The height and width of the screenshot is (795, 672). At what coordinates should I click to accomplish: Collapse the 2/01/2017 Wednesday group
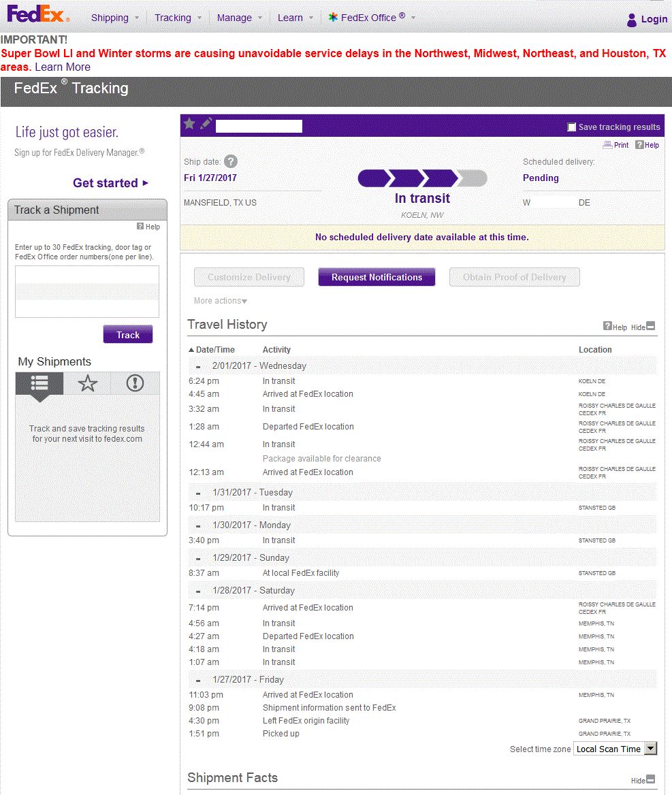198,367
